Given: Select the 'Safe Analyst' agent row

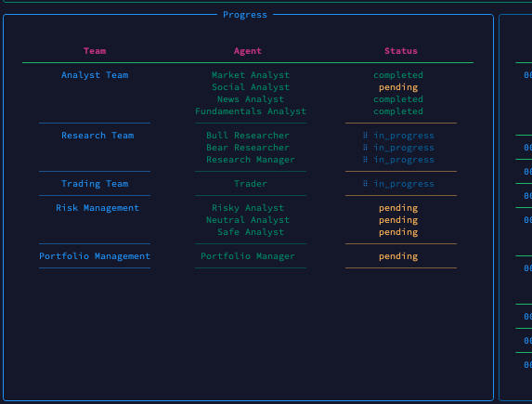Looking at the screenshot, I should coord(251,232).
